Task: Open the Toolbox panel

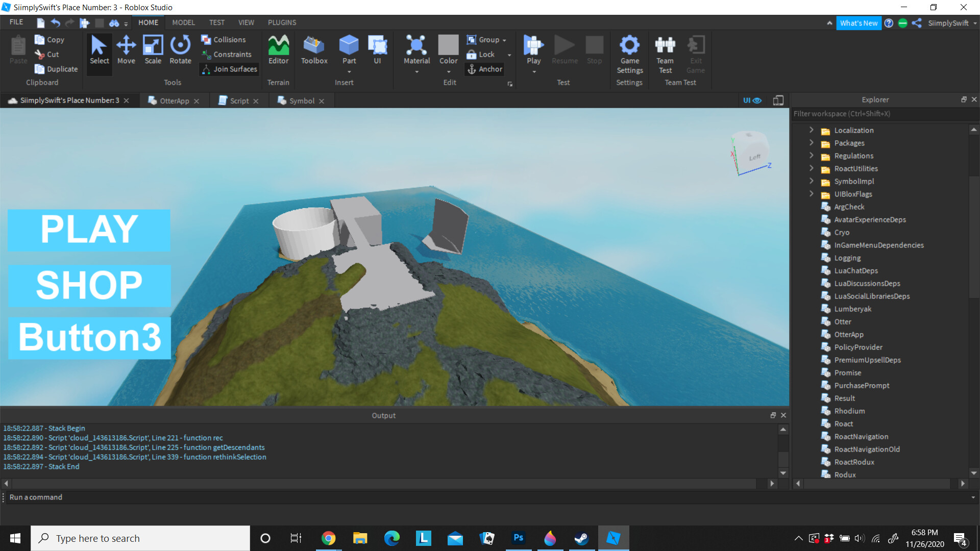Action: click(x=314, y=50)
